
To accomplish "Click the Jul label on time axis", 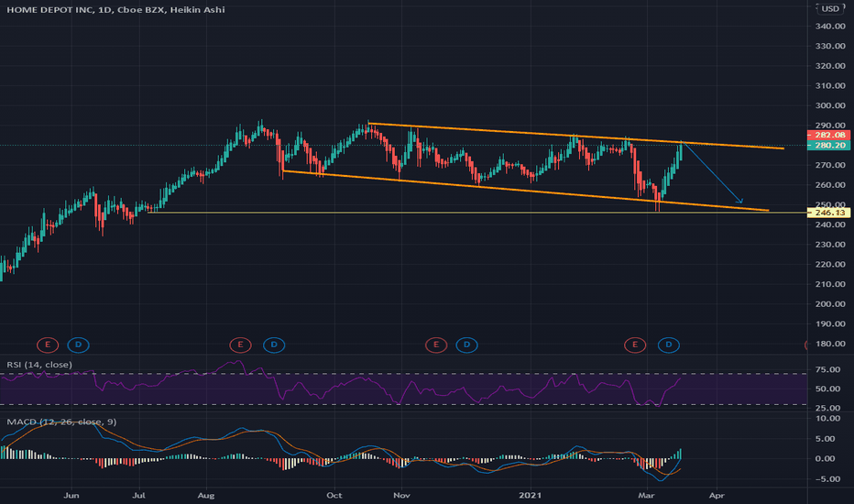I will tap(139, 495).
